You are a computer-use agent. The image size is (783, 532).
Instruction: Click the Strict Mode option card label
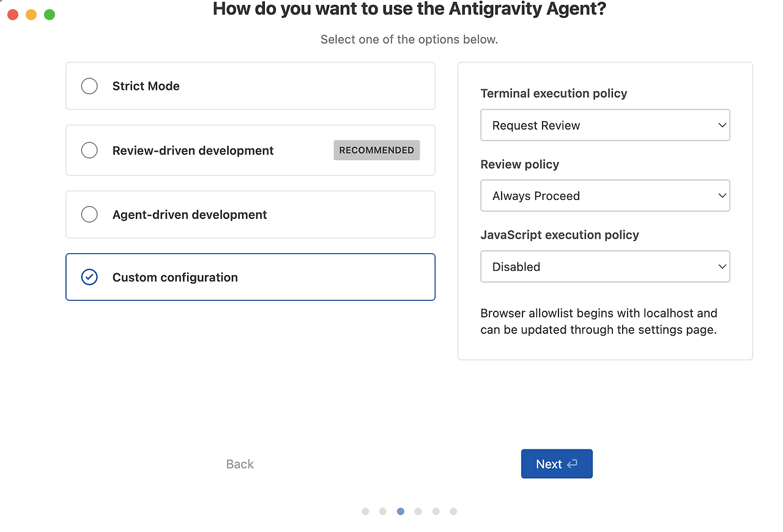coord(146,86)
